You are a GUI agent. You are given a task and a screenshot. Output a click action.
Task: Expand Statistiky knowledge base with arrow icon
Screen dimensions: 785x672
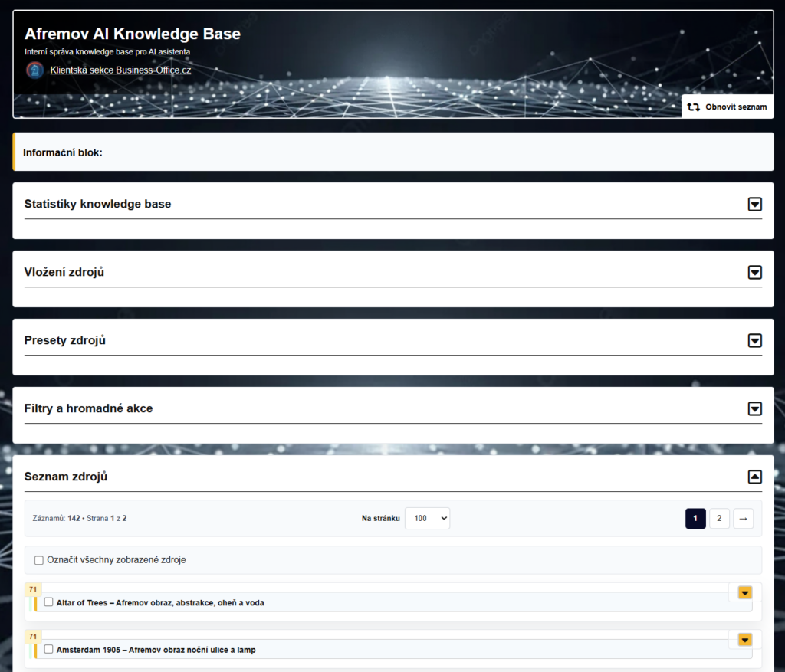click(754, 204)
